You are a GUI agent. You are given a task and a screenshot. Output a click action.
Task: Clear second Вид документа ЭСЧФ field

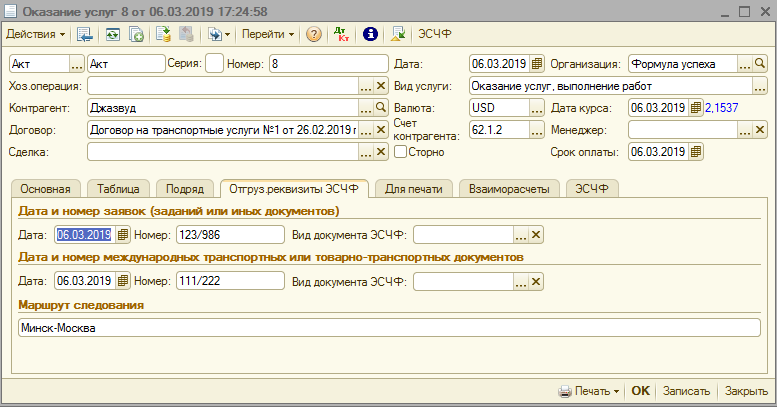(536, 282)
